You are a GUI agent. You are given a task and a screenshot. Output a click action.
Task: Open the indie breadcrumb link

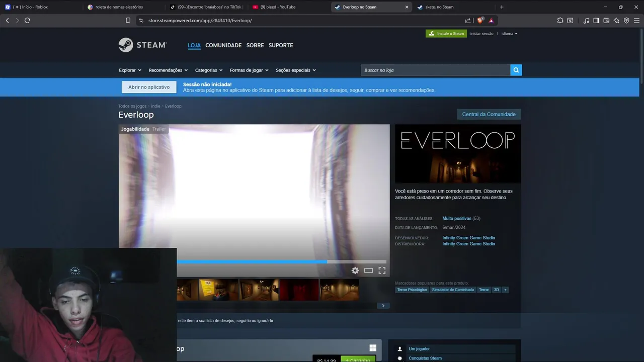point(155,106)
